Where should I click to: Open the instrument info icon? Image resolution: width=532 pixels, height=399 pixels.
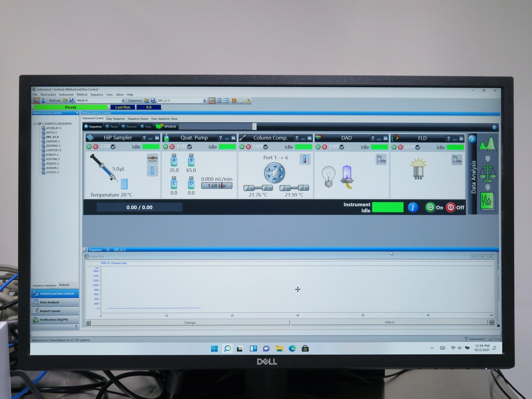[x=412, y=207]
